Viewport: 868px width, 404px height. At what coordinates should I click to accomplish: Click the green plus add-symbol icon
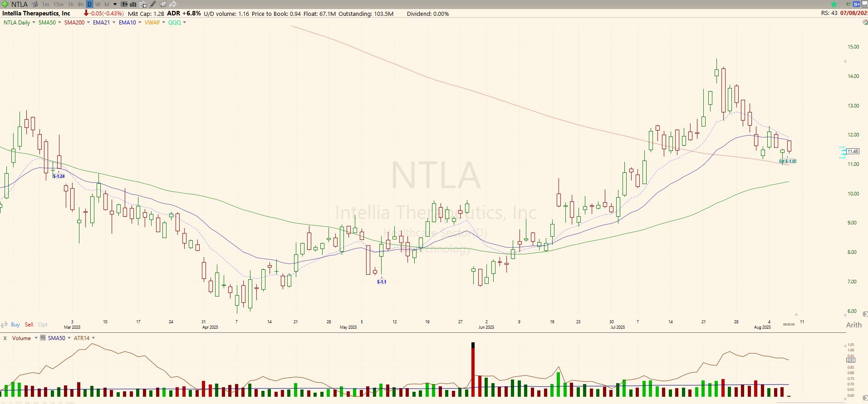(5, 4)
